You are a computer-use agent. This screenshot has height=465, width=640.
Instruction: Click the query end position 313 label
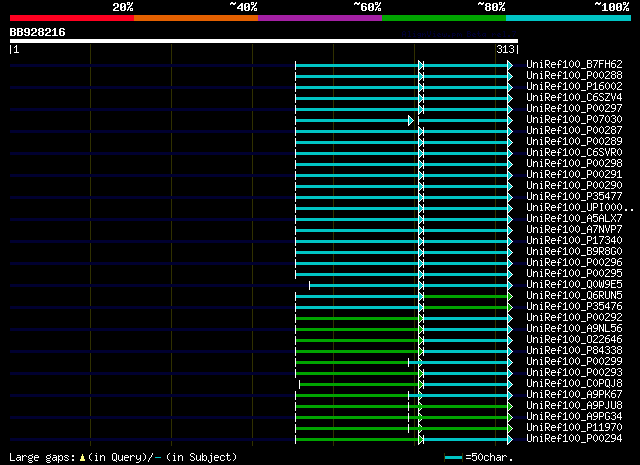[x=505, y=49]
